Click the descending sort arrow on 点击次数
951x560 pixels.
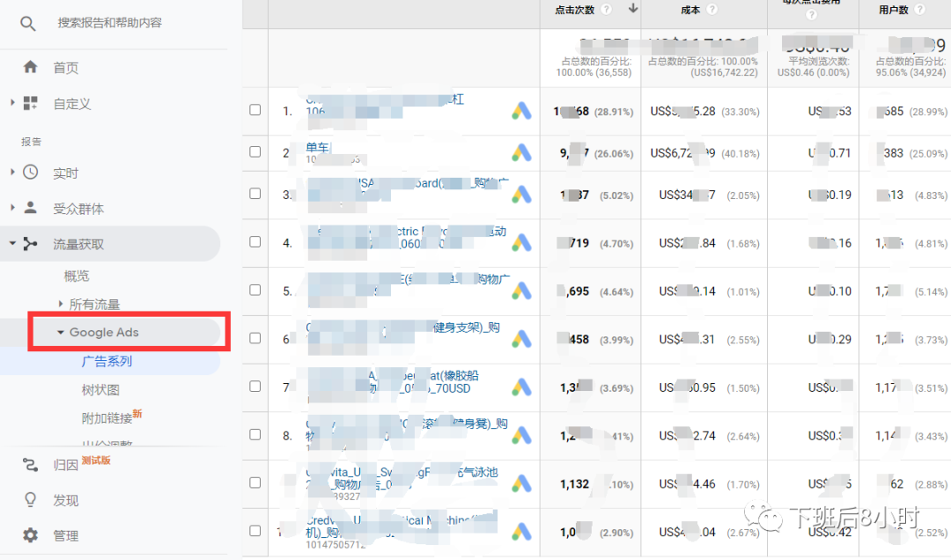[632, 9]
